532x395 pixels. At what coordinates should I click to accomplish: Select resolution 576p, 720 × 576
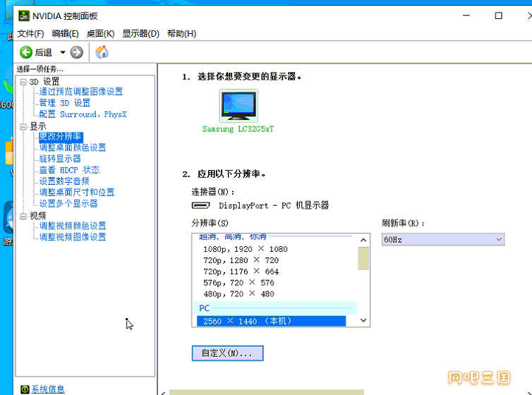click(238, 283)
